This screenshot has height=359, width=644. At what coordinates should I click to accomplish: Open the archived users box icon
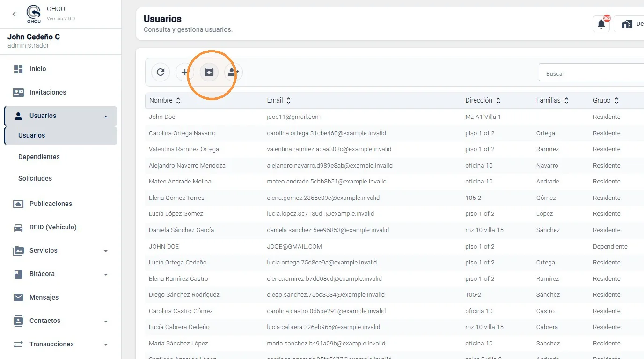[209, 72]
